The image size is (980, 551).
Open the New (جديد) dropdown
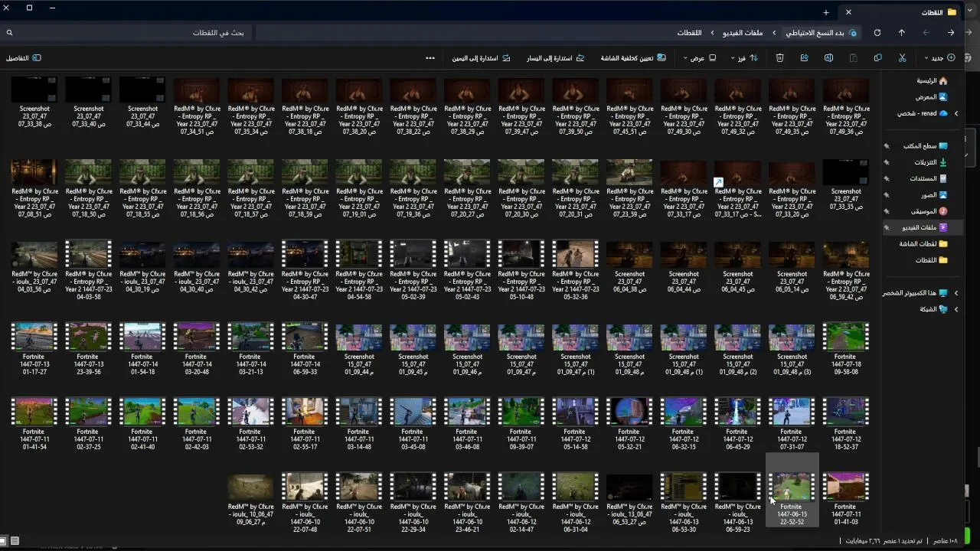click(941, 58)
